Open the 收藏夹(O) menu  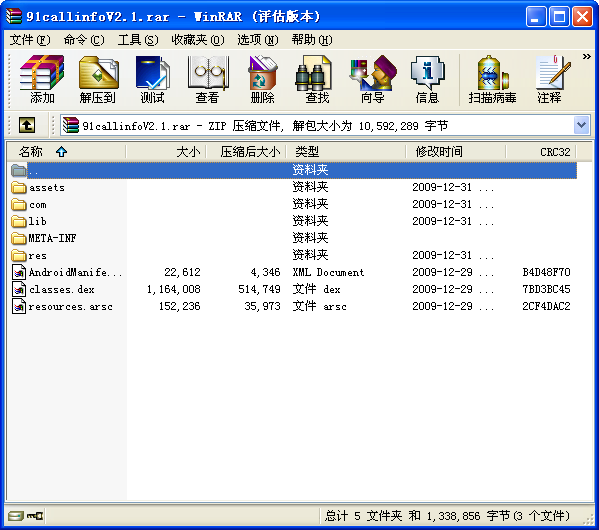coord(198,40)
